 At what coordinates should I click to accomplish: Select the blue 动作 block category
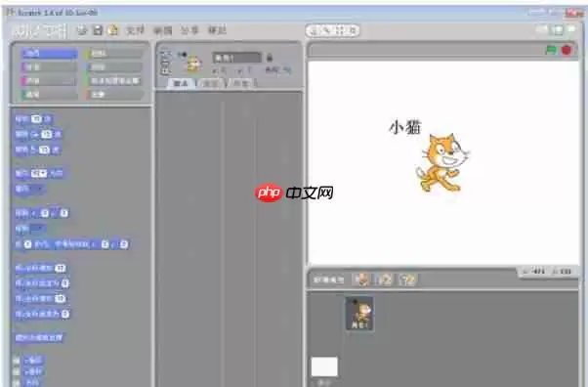49,54
